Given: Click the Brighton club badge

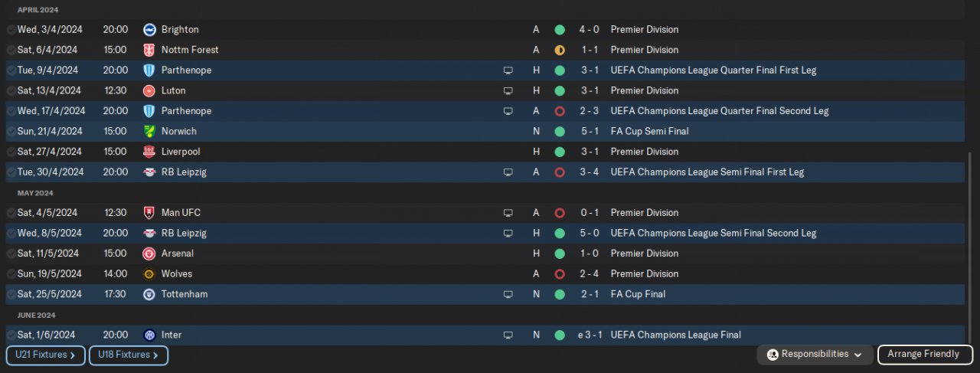Looking at the screenshot, I should (x=149, y=30).
